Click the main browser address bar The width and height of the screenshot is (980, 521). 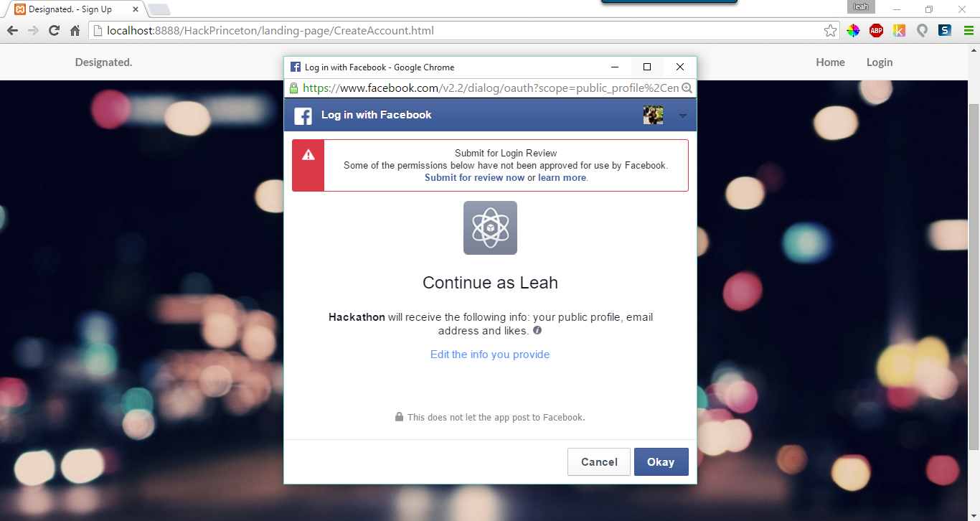(x=463, y=31)
